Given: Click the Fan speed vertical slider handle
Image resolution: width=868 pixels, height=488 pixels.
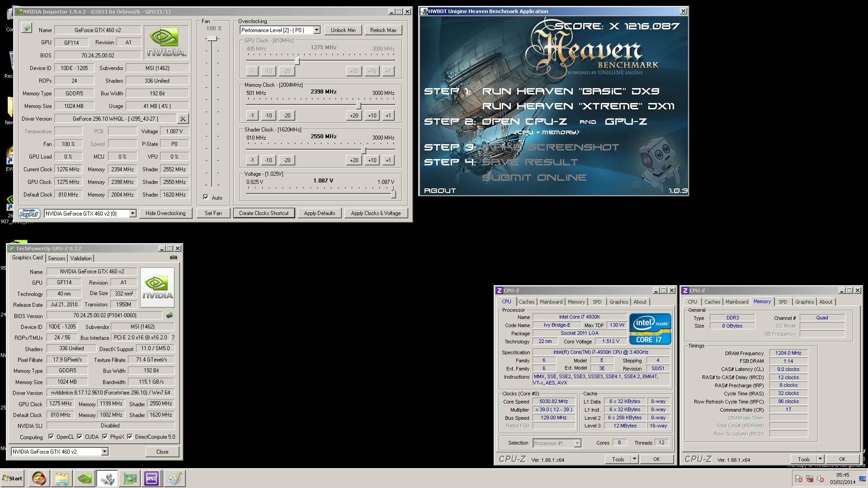Looking at the screenshot, I should (x=212, y=39).
